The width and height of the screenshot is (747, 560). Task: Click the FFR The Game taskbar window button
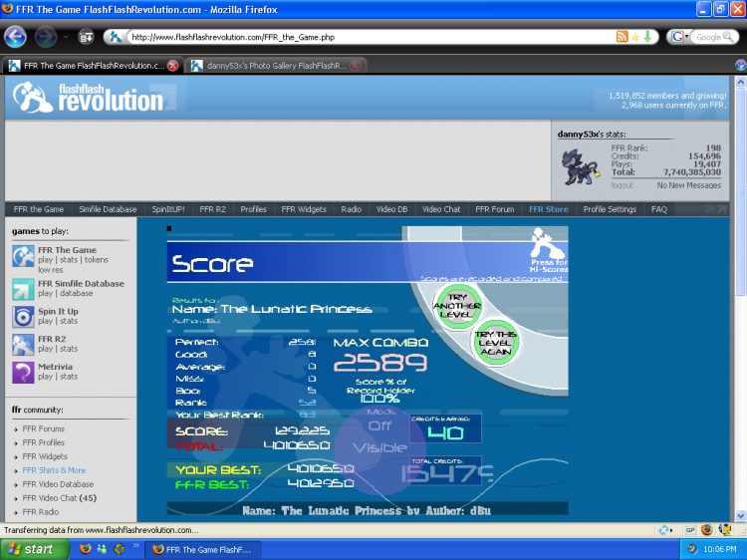tap(202, 549)
